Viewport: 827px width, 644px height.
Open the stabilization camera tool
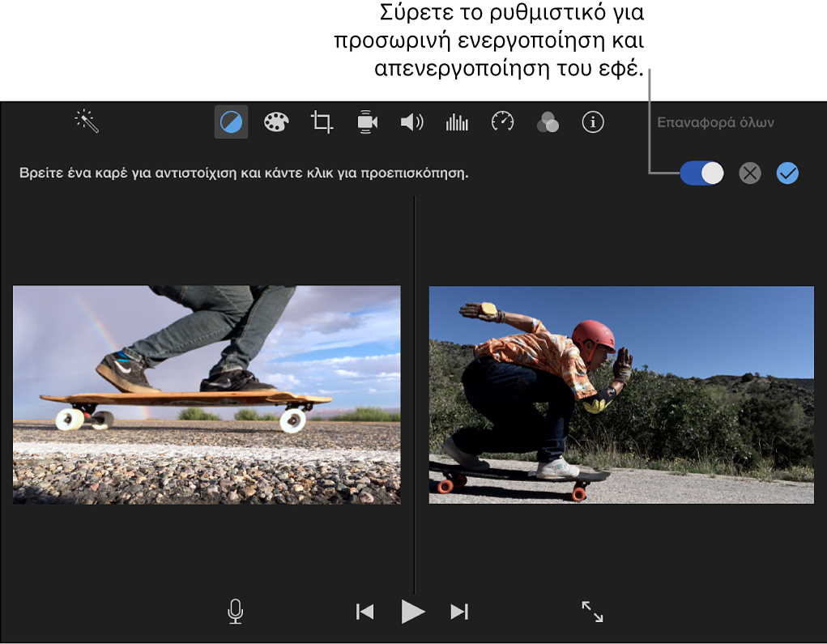pyautogui.click(x=367, y=122)
